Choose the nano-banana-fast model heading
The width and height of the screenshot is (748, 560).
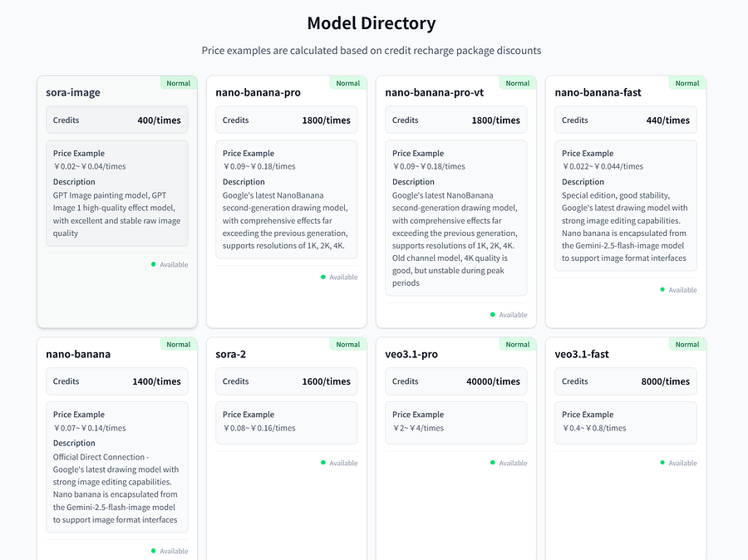click(598, 92)
